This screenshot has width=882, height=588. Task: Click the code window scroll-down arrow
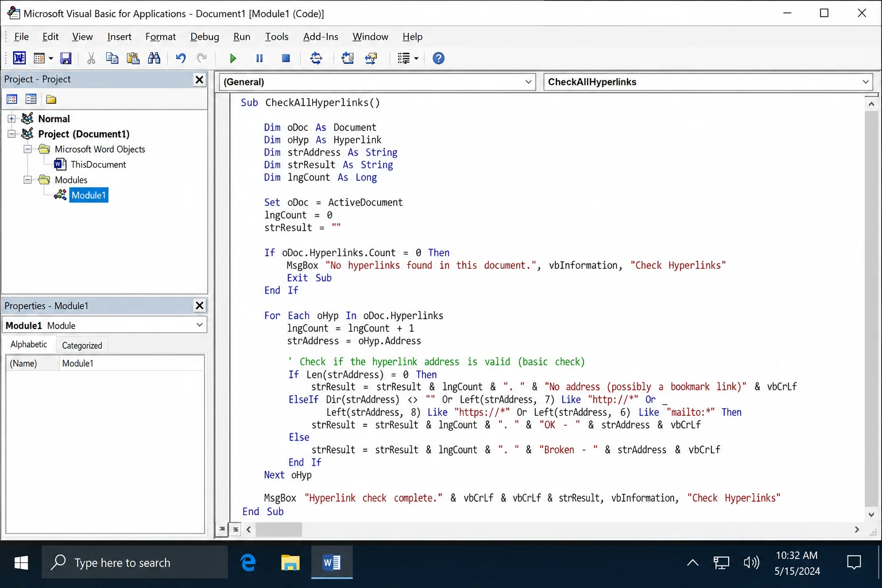click(871, 515)
